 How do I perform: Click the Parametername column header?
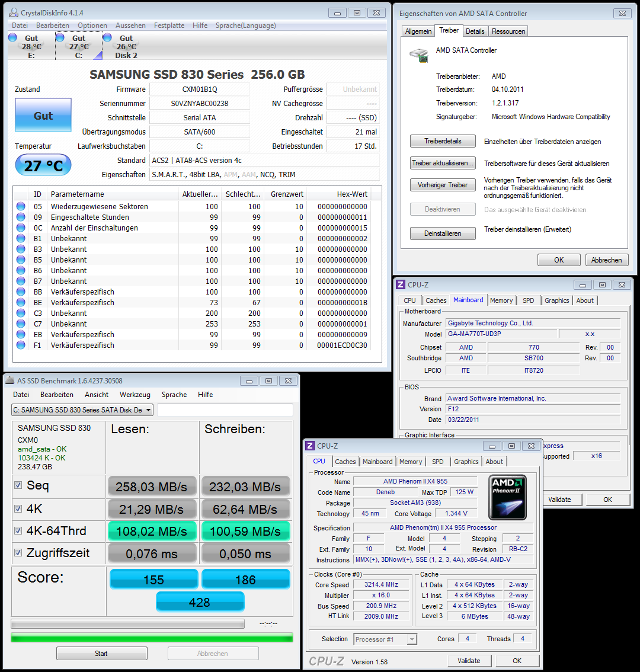[x=113, y=194]
